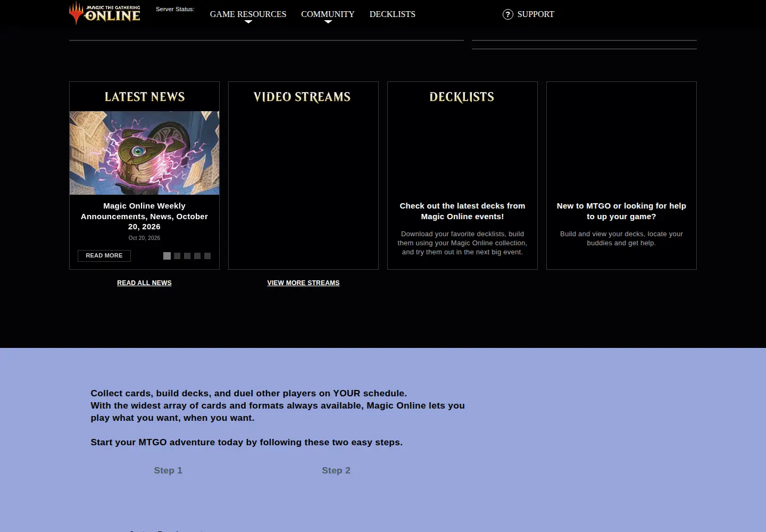This screenshot has height=532, width=766.
Task: Click the Step 2 label
Action: click(x=336, y=470)
